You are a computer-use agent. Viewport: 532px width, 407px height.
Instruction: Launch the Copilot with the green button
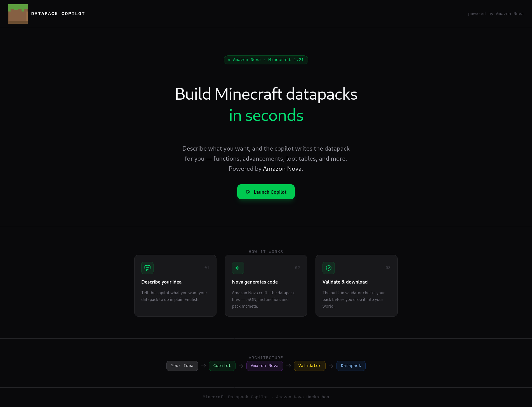tap(266, 192)
